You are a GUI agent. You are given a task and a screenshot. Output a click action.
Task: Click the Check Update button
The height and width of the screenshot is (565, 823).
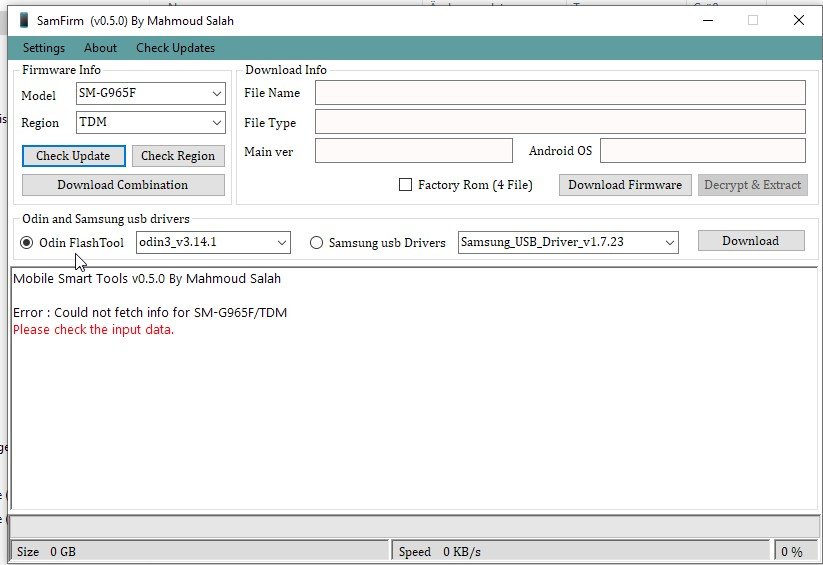[73, 156]
